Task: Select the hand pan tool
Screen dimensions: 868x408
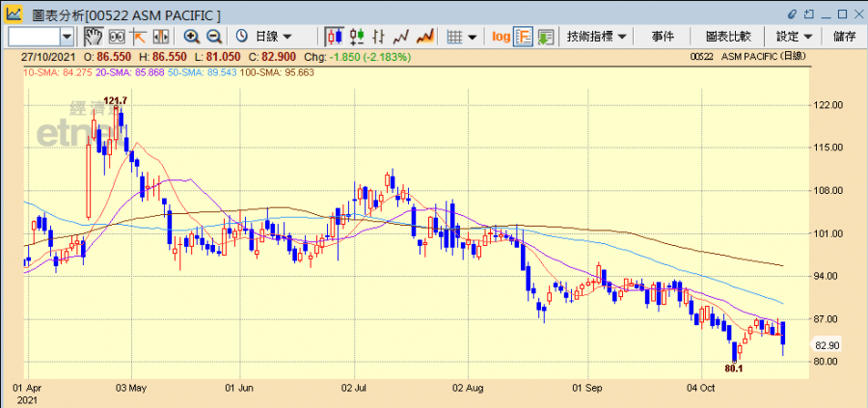Action: click(94, 37)
